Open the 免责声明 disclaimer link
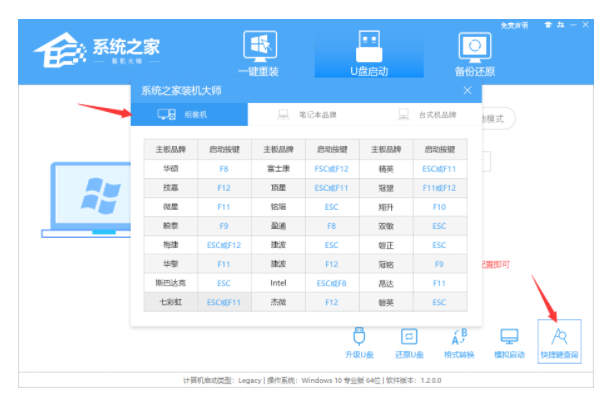This screenshot has height=396, width=603. [x=514, y=25]
